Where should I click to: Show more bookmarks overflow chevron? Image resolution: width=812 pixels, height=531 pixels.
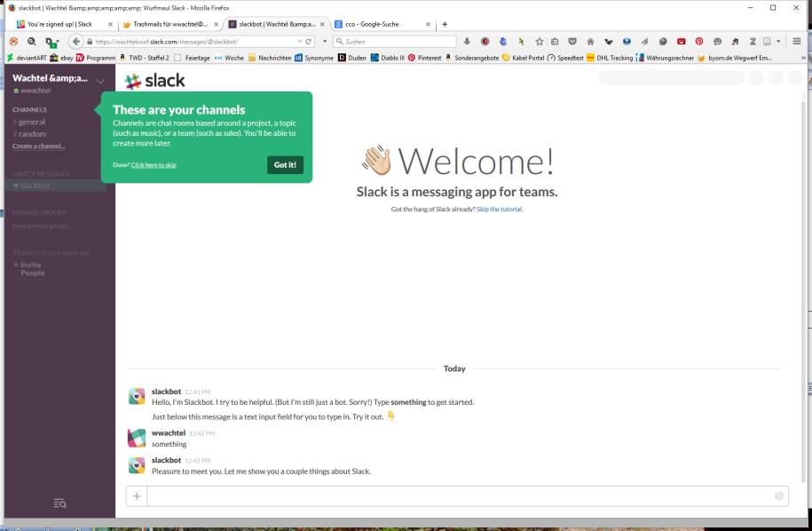(803, 58)
